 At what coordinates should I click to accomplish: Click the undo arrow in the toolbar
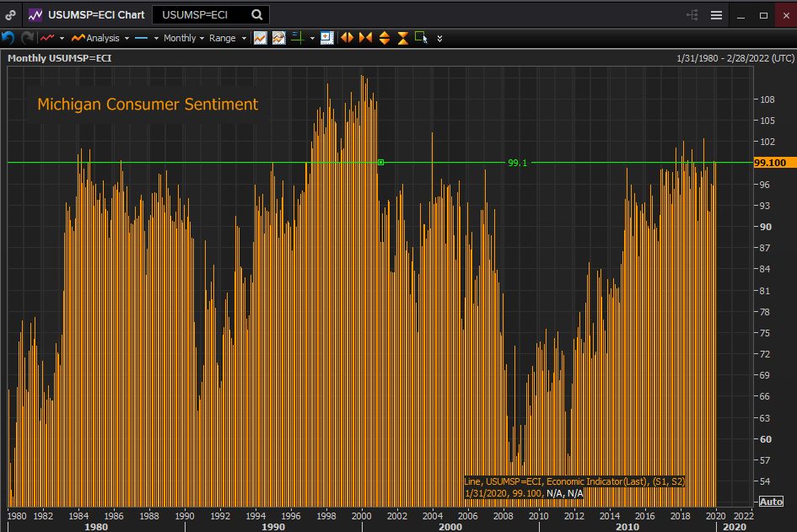tap(8, 38)
